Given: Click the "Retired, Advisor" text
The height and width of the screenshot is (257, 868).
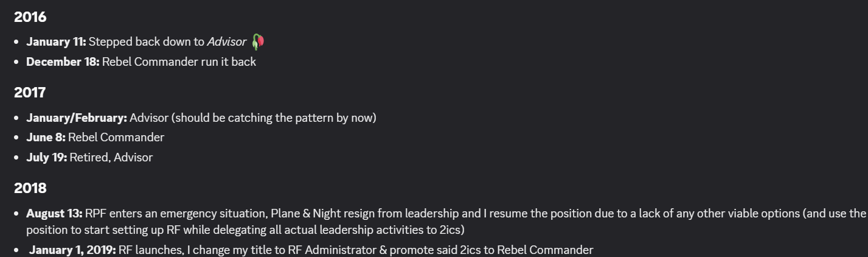Looking at the screenshot, I should coord(111,158).
